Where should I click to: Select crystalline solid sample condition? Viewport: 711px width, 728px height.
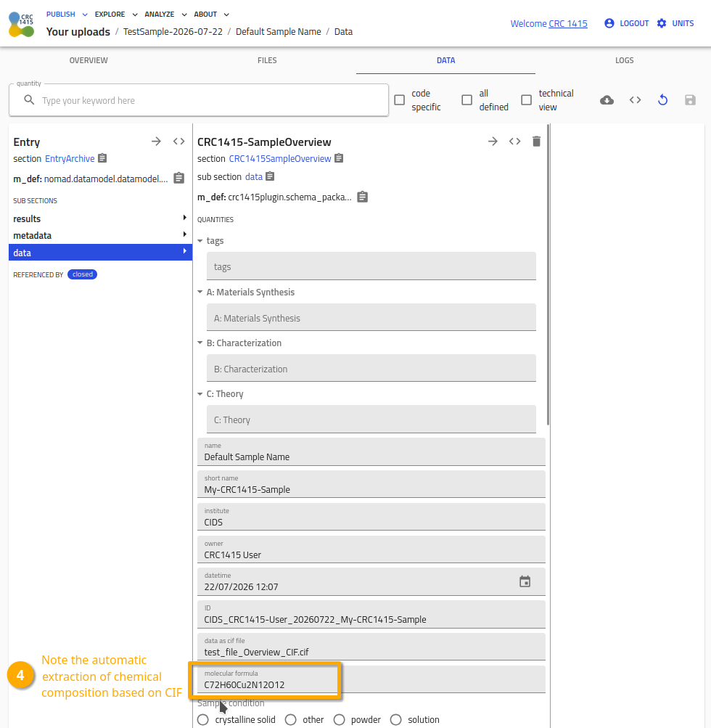pyautogui.click(x=203, y=719)
